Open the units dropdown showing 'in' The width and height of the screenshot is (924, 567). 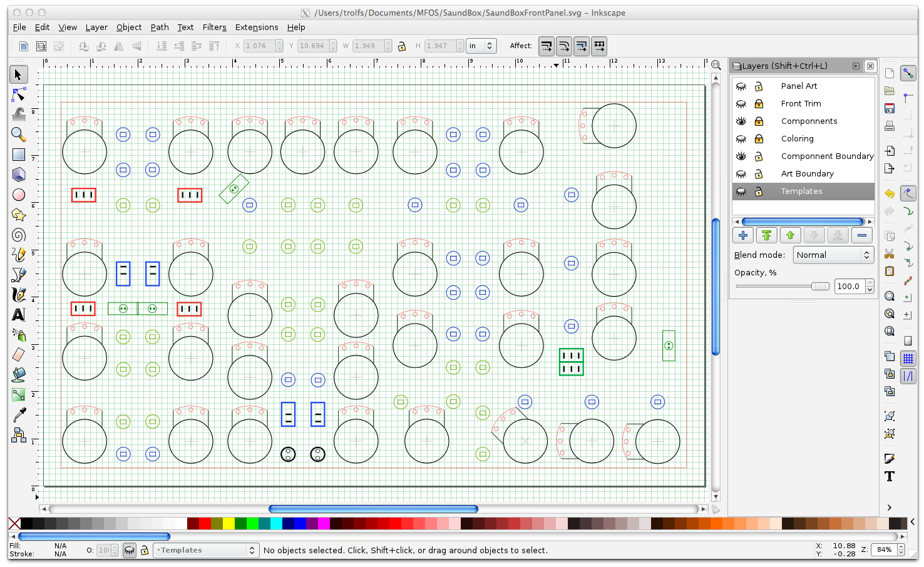coord(482,46)
